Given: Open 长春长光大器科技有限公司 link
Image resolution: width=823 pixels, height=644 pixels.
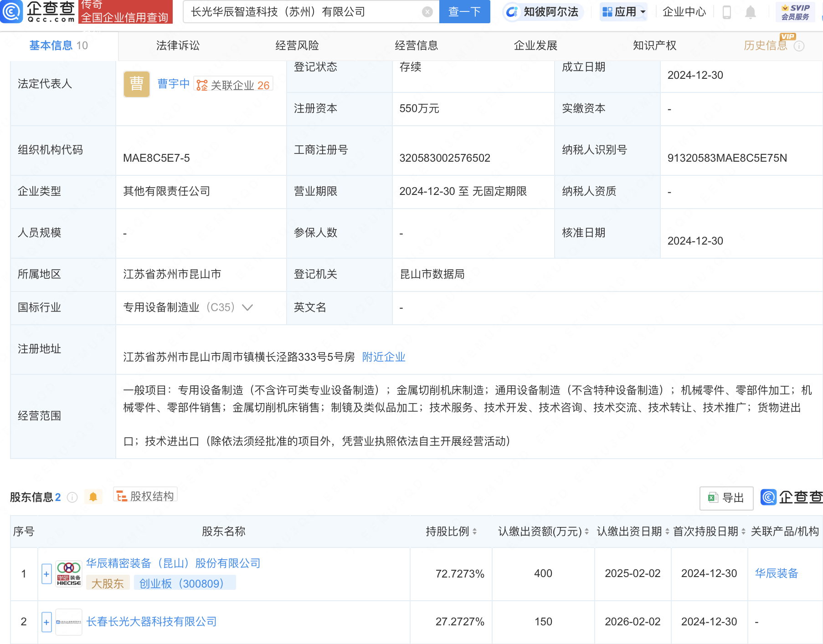Looking at the screenshot, I should point(151,622).
